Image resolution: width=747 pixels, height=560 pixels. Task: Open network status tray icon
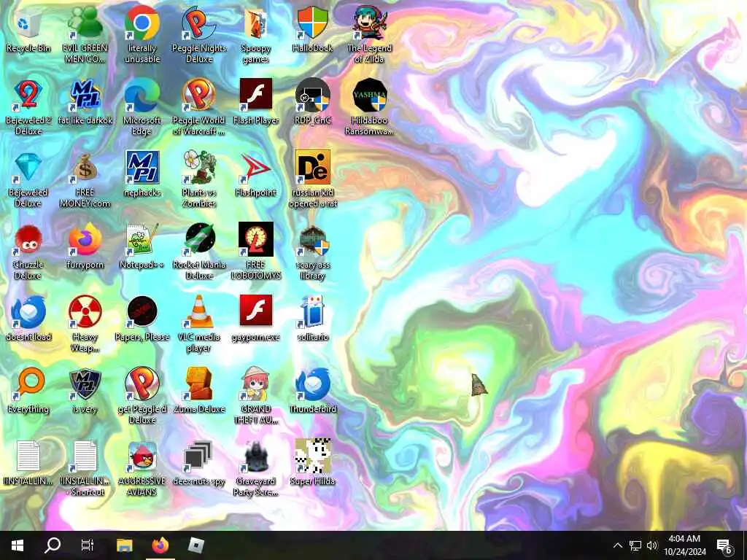[635, 545]
